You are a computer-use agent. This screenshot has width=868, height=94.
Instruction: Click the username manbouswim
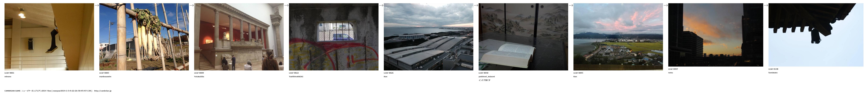point(105,76)
